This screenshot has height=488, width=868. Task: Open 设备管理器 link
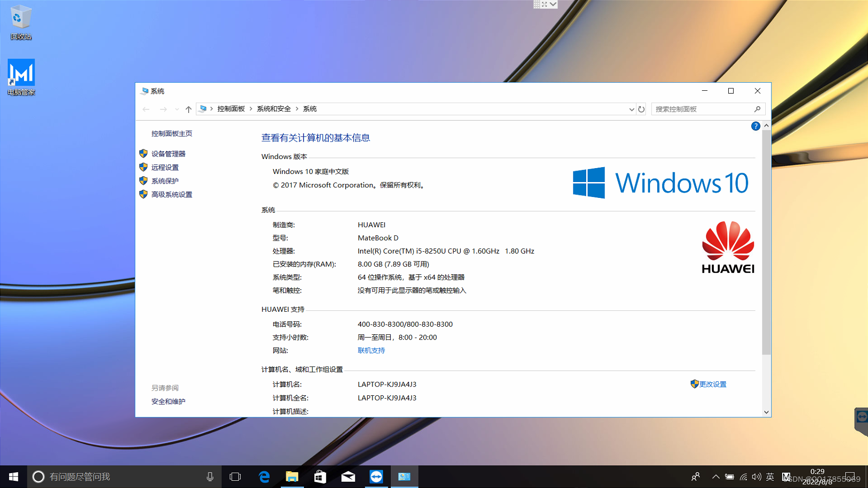168,154
